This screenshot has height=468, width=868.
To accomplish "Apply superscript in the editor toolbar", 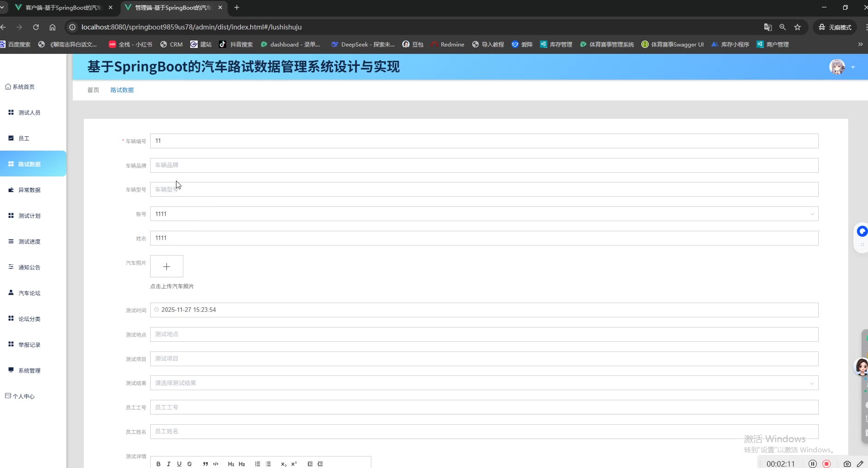I will point(294,464).
